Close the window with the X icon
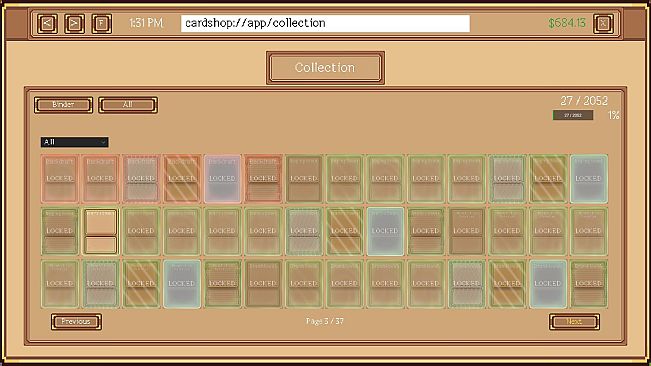Screen dimensions: 651x366 click(603, 23)
